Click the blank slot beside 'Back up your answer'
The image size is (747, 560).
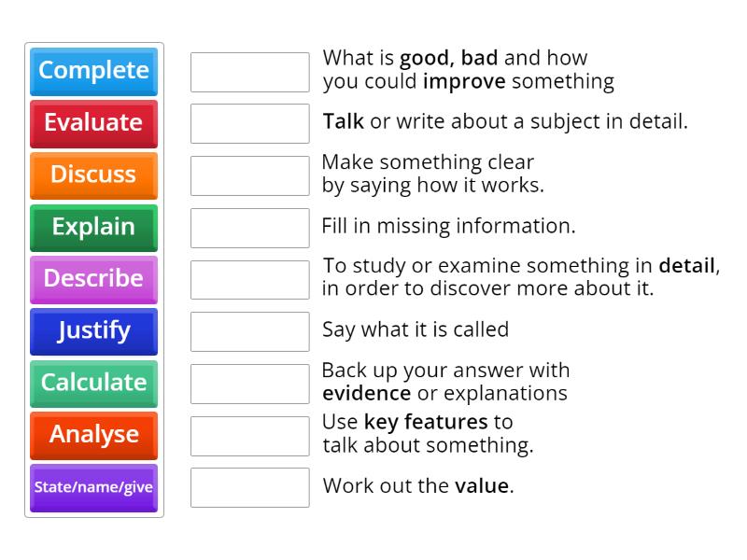249,384
